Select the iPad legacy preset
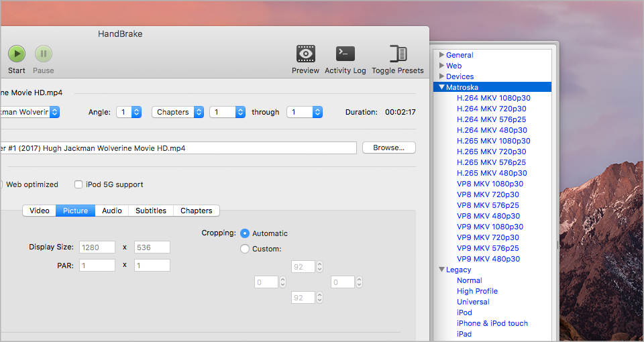Screen dimensions: 644x342 pyautogui.click(x=464, y=334)
